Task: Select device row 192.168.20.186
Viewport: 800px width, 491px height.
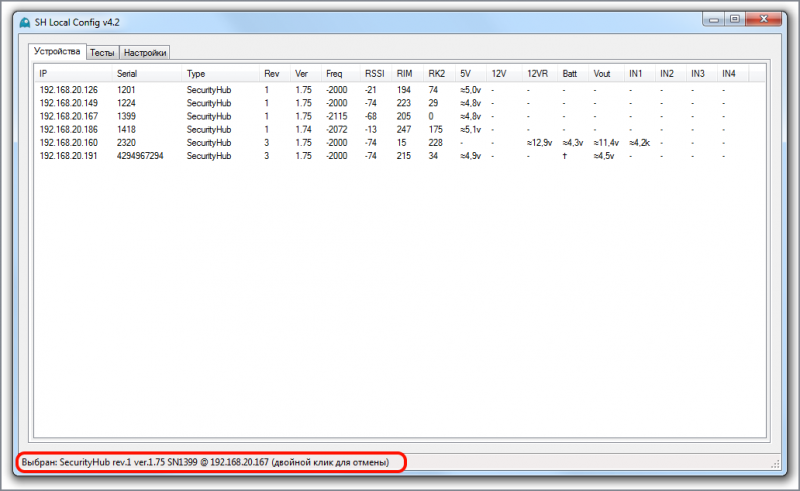Action: click(400, 130)
